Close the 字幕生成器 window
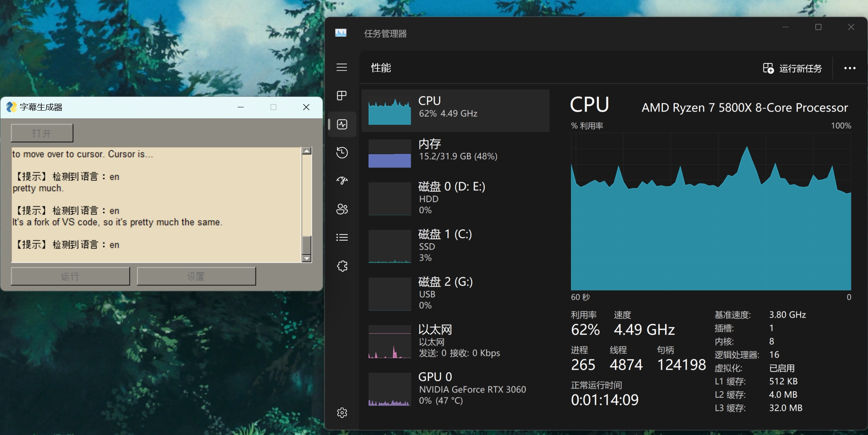This screenshot has height=435, width=868. click(x=306, y=107)
